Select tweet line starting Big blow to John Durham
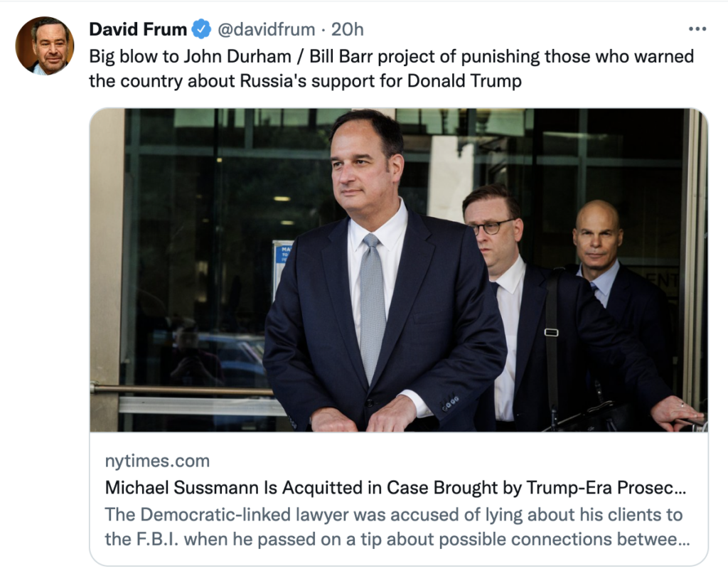 [x=391, y=56]
